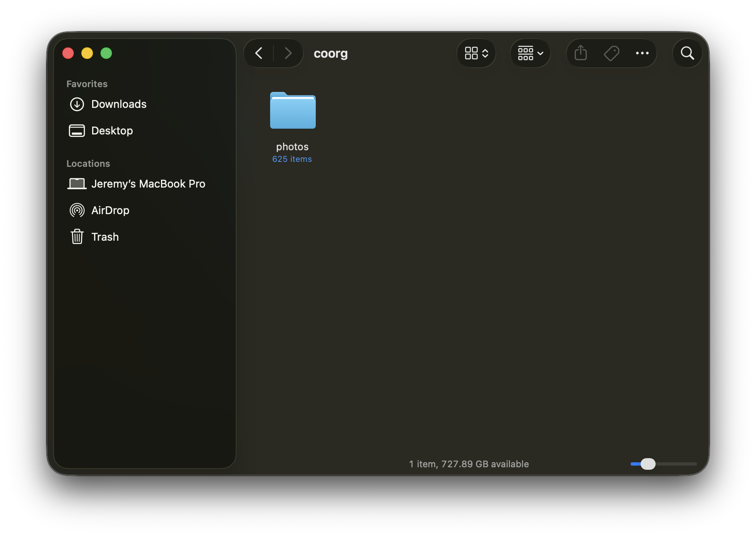Click the Trash icon in sidebar
This screenshot has height=537, width=756.
77,237
